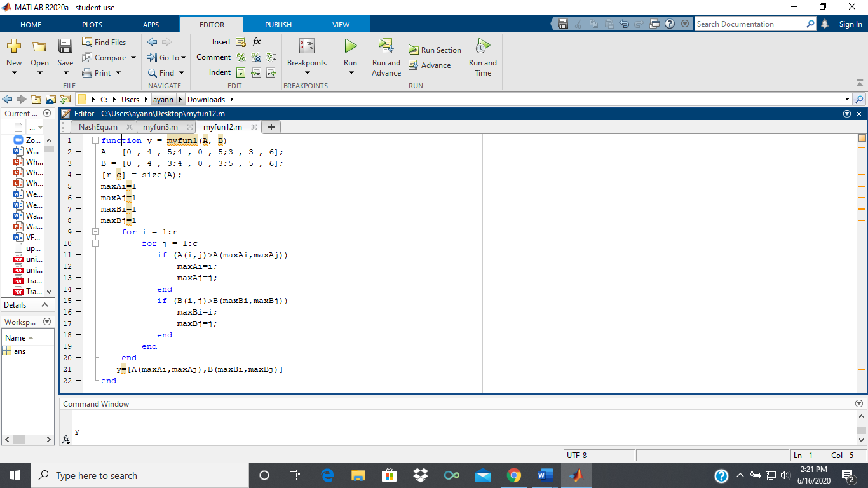Click the Insert fx function icon
This screenshot has width=868, height=488.
256,41
